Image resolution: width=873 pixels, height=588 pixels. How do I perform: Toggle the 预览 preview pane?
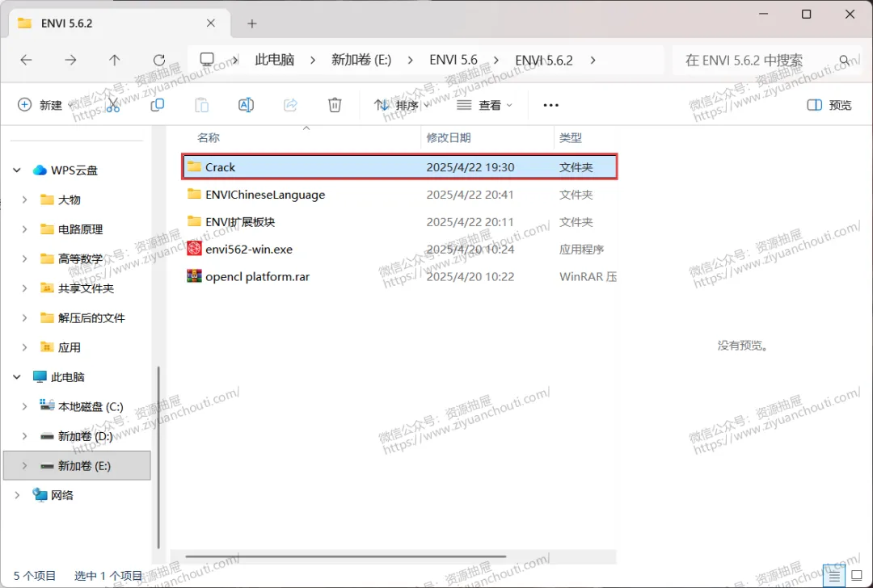pyautogui.click(x=829, y=105)
